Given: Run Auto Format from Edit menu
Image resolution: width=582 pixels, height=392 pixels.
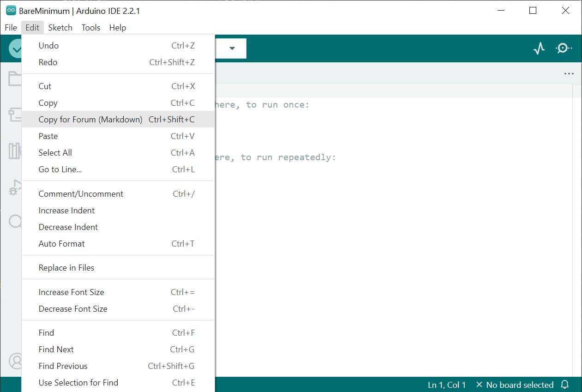Looking at the screenshot, I should (118, 244).
